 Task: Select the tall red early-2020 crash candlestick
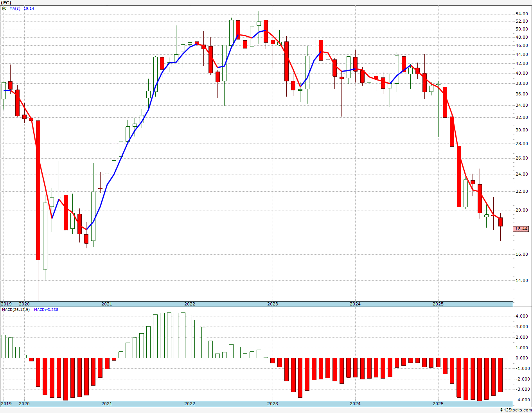(x=38, y=190)
